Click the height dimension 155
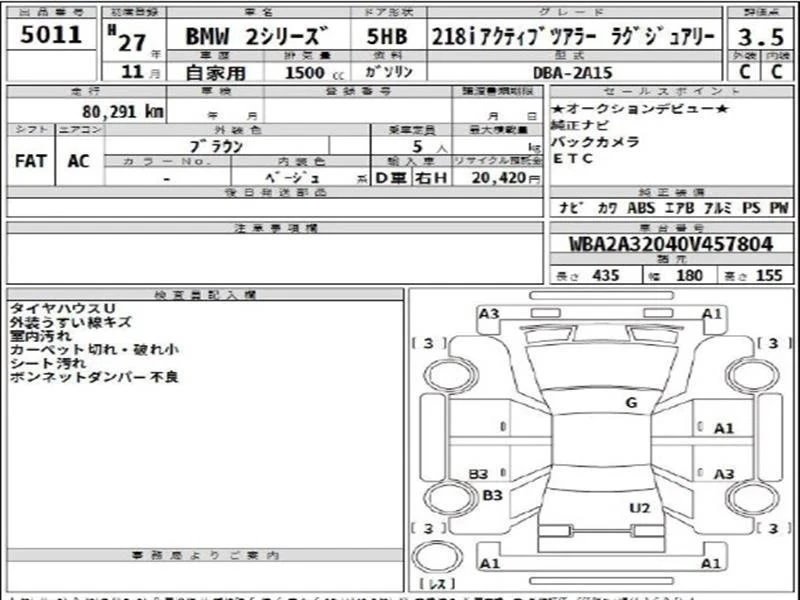This screenshot has height=600, width=800. [769, 276]
